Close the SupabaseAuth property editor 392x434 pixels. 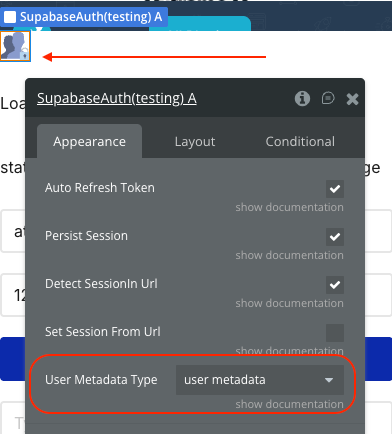(x=352, y=99)
